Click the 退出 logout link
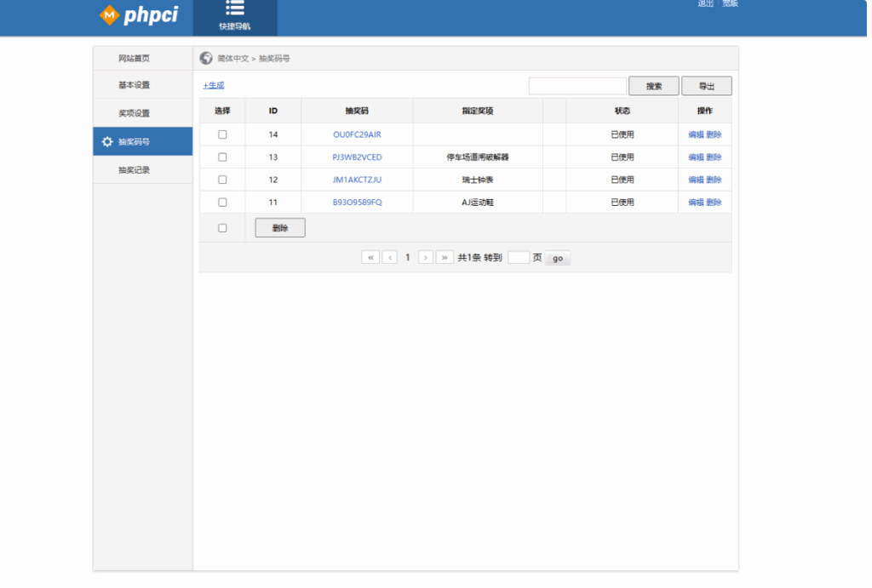This screenshot has width=872, height=588. (x=706, y=3)
